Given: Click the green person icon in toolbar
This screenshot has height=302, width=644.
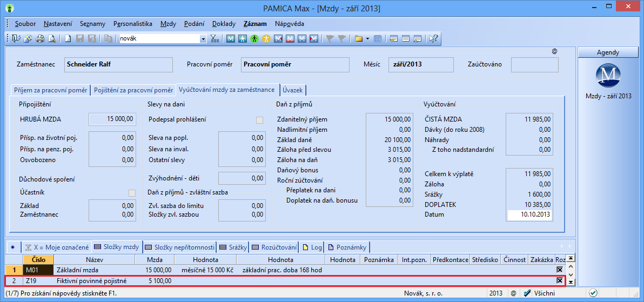Looking at the screenshot, I should tap(254, 39).
